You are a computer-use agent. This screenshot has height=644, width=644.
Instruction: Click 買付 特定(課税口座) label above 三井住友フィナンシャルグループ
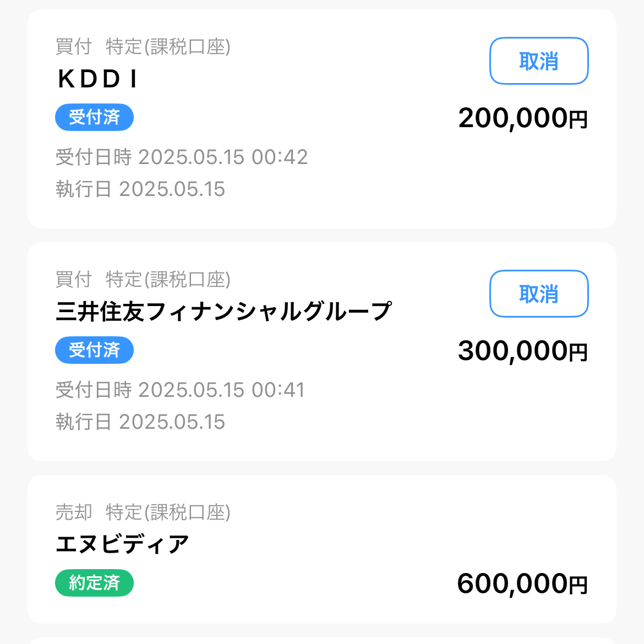(143, 280)
